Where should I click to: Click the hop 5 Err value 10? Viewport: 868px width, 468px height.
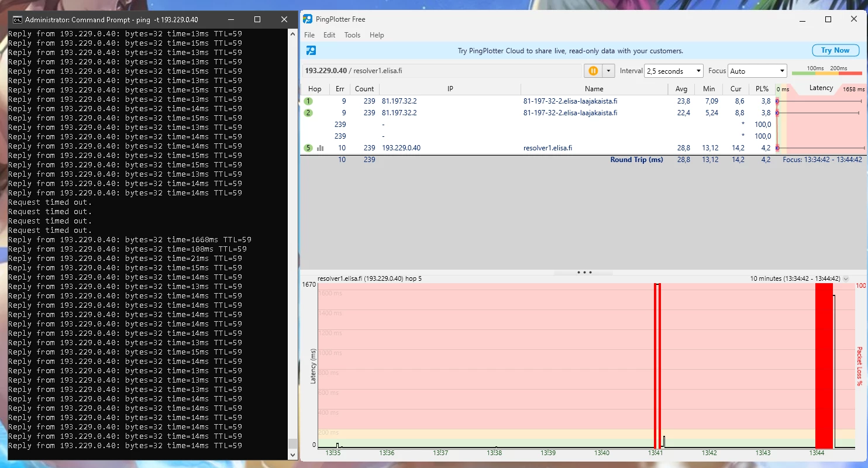pos(342,148)
